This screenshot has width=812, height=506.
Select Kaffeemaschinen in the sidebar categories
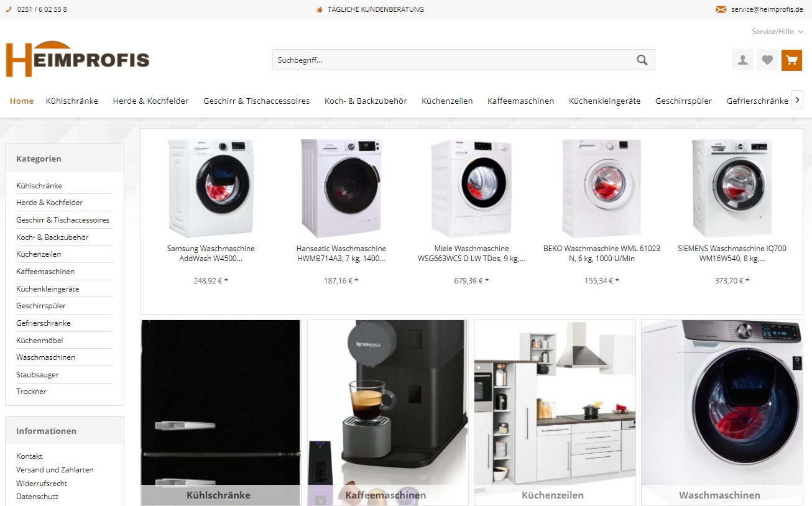[45, 272]
